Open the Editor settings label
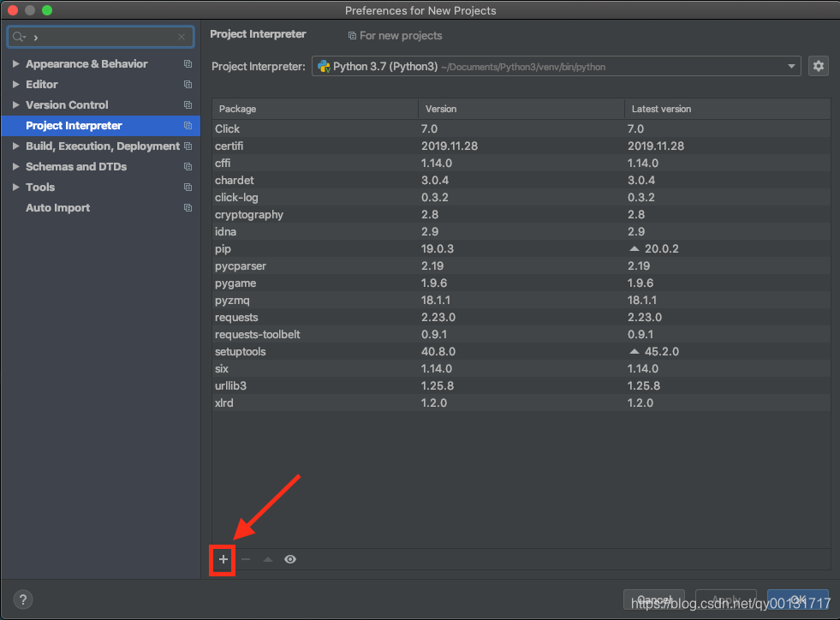The image size is (840, 620). click(x=42, y=84)
